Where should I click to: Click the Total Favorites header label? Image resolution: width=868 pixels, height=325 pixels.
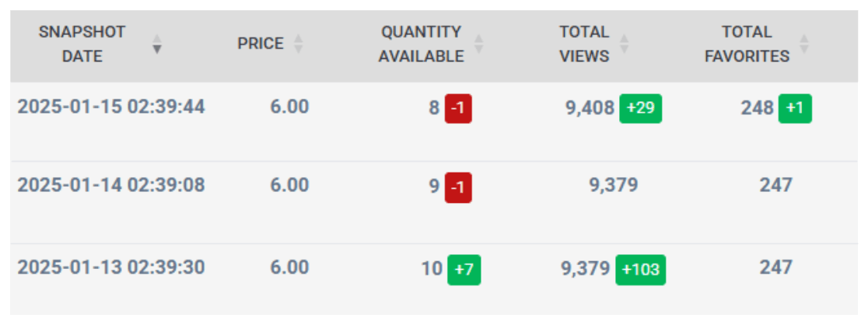[747, 44]
